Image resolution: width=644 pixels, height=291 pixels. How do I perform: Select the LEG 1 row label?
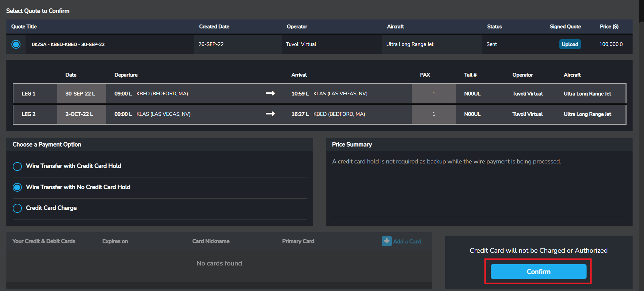29,94
